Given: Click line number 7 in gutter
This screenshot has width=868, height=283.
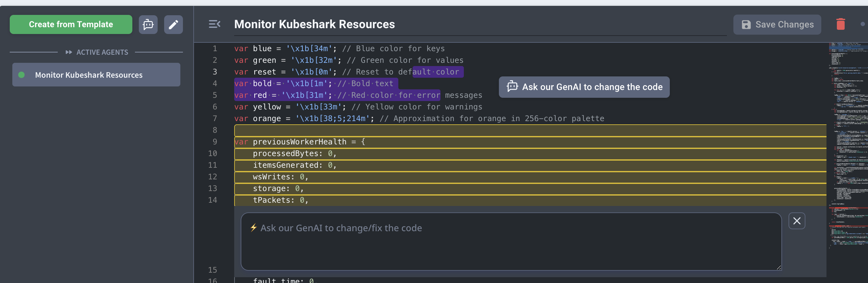Looking at the screenshot, I should 215,119.
